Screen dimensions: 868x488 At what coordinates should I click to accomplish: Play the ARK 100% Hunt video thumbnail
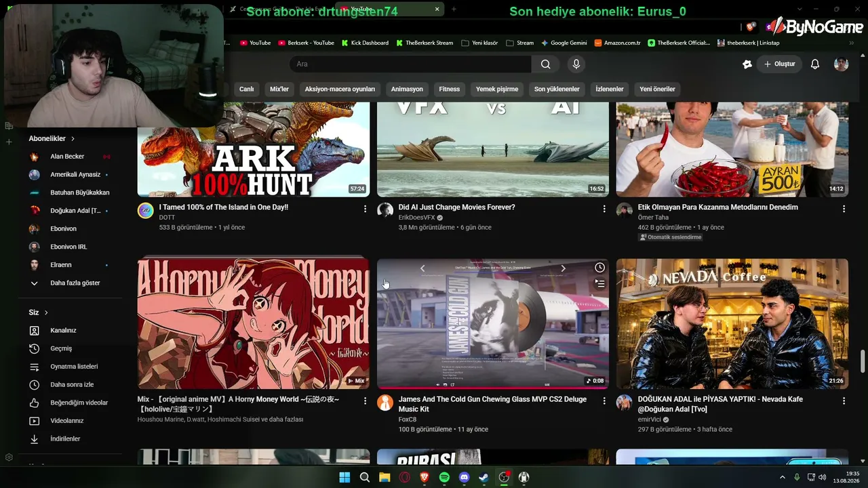pos(254,150)
